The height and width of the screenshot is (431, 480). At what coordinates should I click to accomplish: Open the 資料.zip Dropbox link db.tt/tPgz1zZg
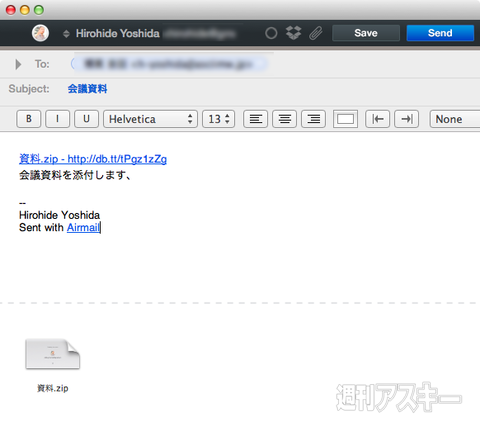[93, 159]
